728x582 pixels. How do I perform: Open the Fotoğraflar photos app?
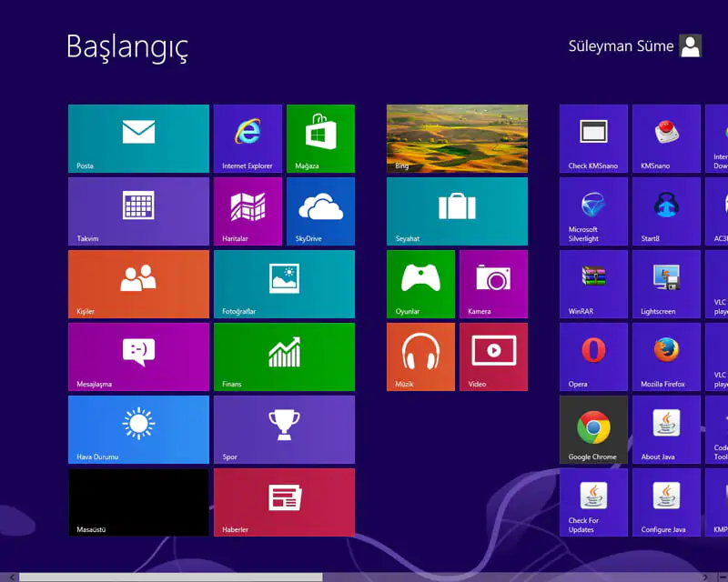pyautogui.click(x=283, y=284)
